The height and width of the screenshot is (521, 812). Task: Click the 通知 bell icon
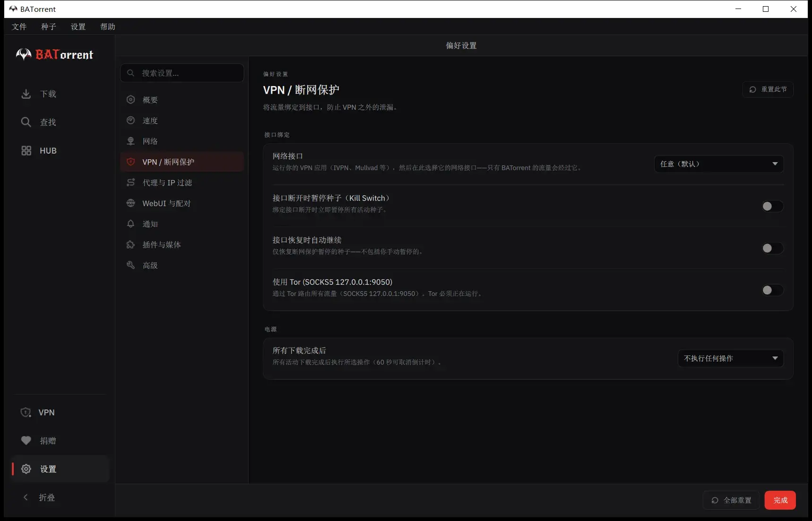click(131, 224)
